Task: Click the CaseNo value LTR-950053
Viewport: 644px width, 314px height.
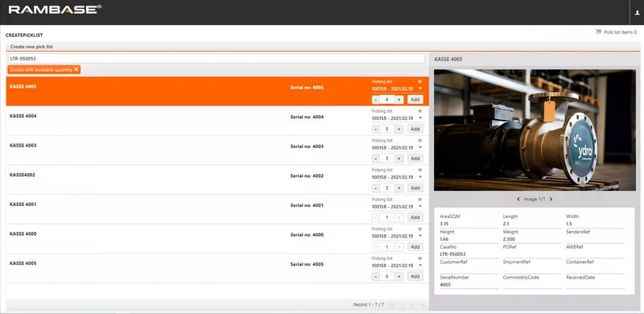Action: tap(452, 254)
